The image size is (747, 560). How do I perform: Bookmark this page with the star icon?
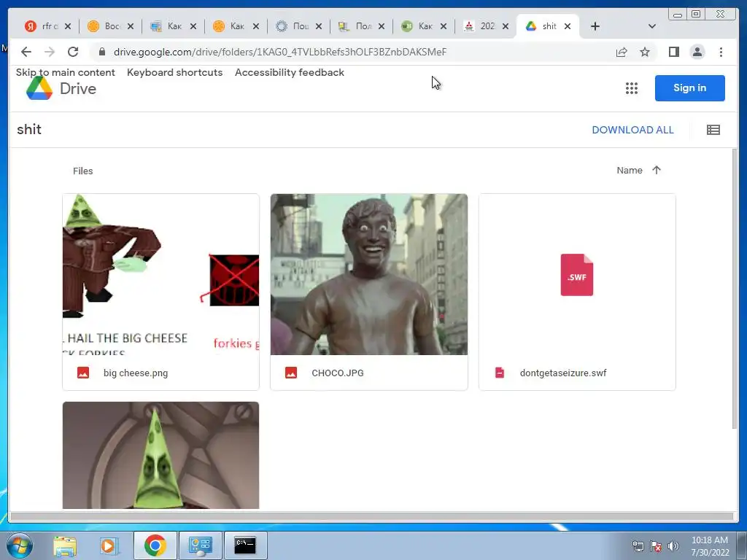(645, 52)
